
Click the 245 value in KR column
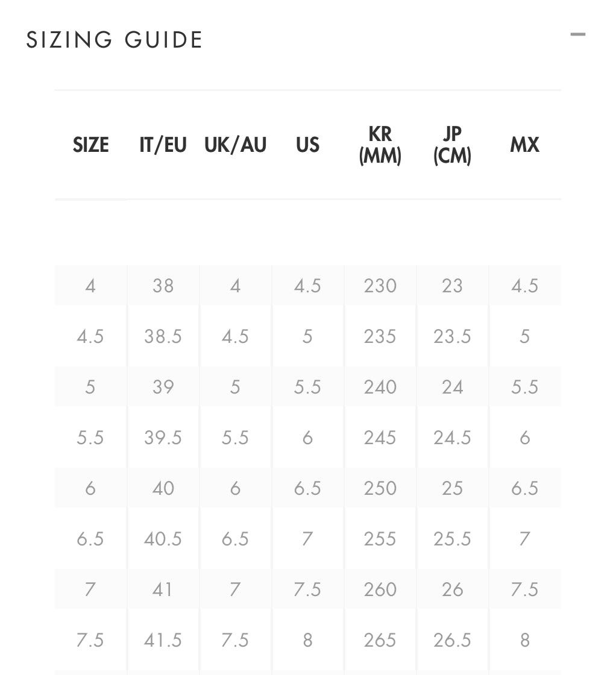380,437
